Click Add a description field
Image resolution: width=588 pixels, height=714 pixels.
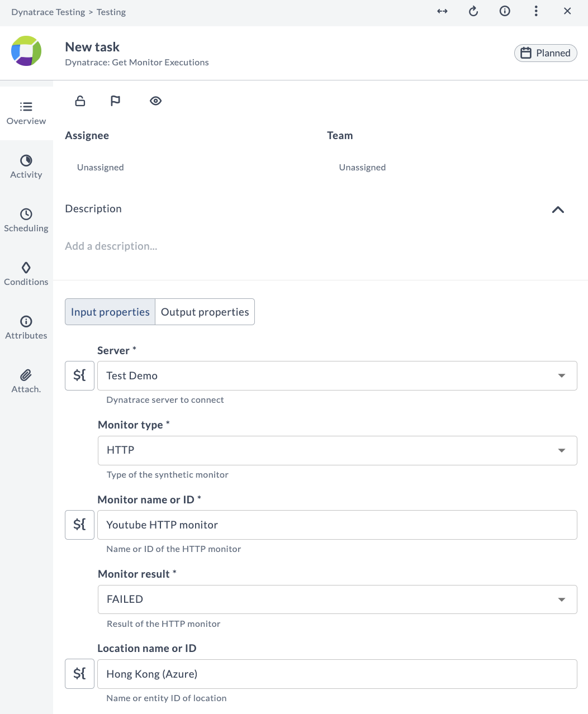111,246
